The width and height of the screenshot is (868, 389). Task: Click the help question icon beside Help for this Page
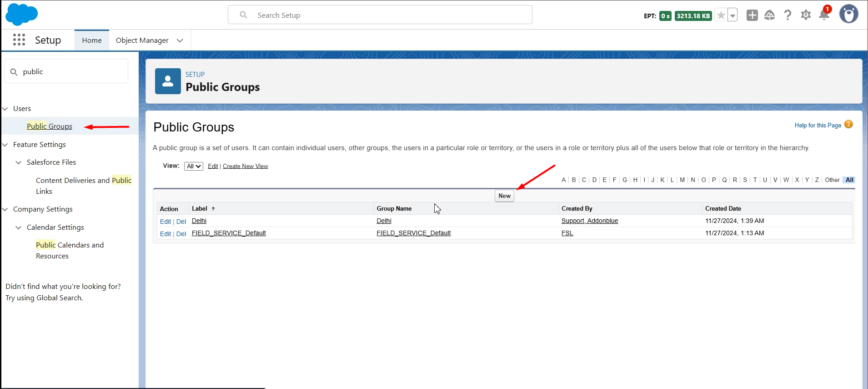click(848, 124)
